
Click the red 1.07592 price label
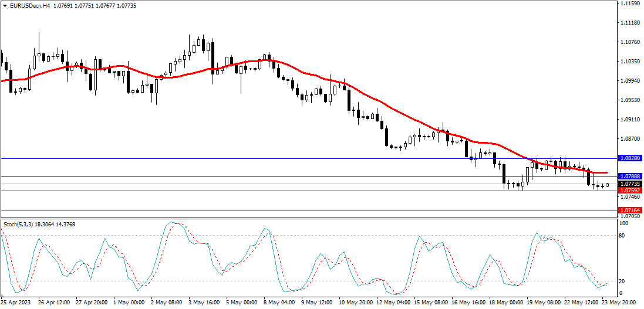(x=630, y=191)
